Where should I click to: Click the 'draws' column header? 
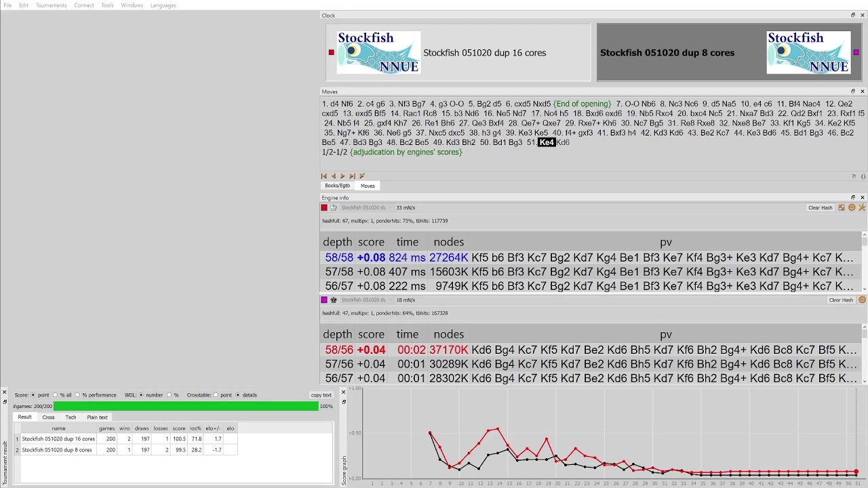coord(142,428)
